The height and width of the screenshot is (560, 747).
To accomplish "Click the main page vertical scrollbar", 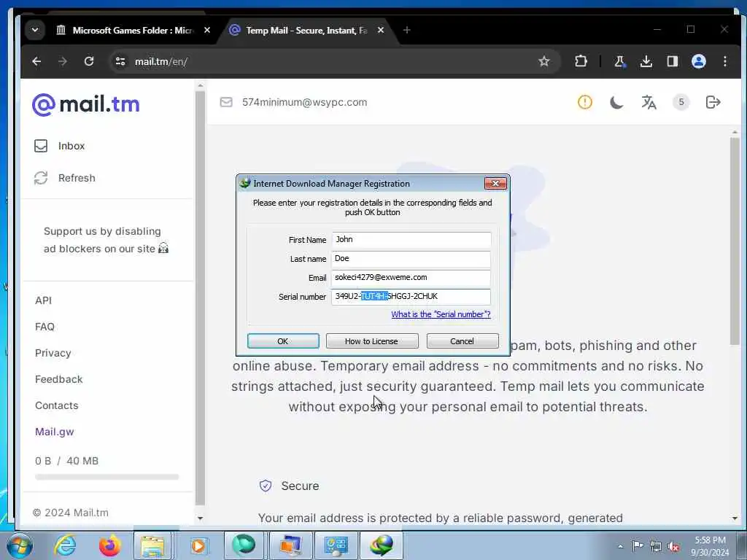I will [735, 241].
